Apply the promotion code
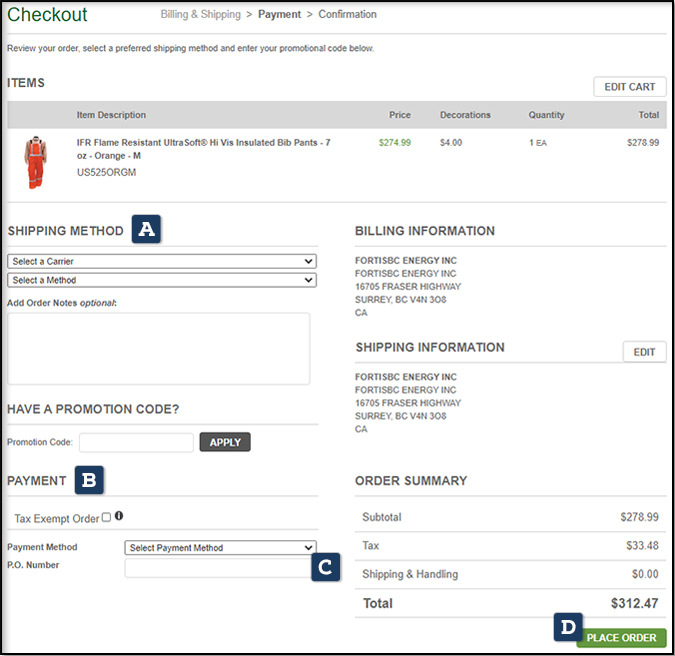675x656 pixels. click(x=225, y=442)
